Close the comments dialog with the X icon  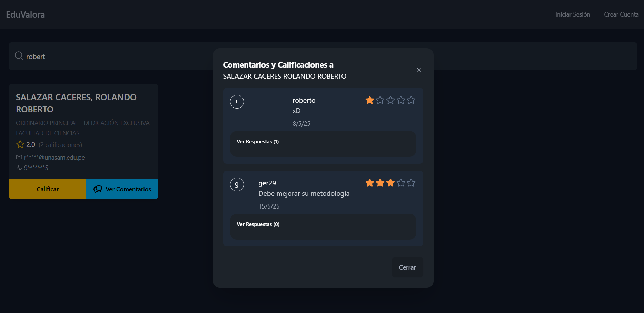[419, 70]
